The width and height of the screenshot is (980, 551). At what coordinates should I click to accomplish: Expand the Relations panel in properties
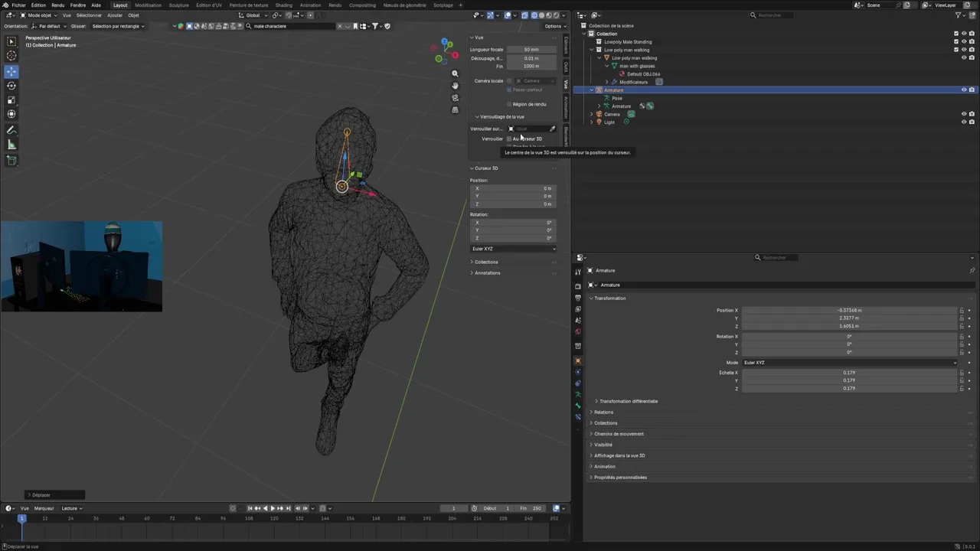[603, 412]
